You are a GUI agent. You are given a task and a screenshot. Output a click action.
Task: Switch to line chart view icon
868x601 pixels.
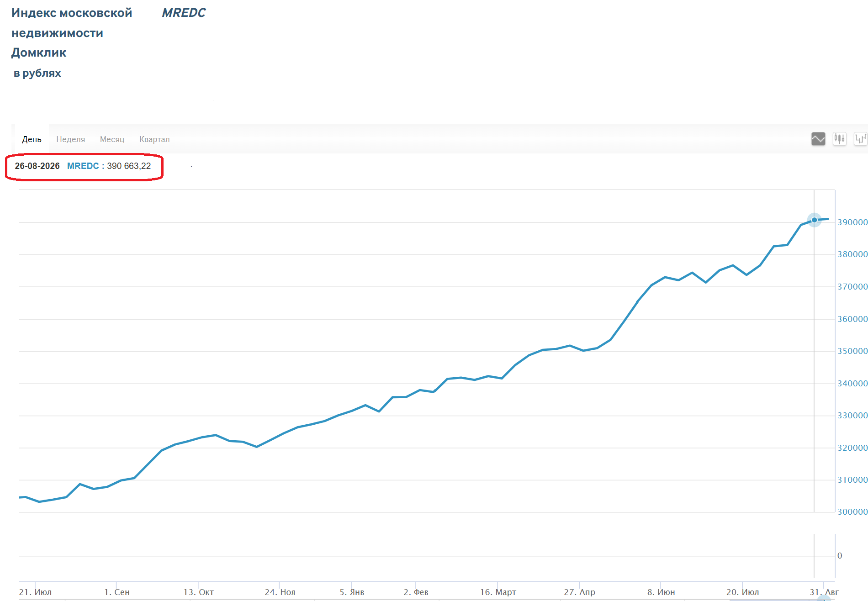[818, 138]
